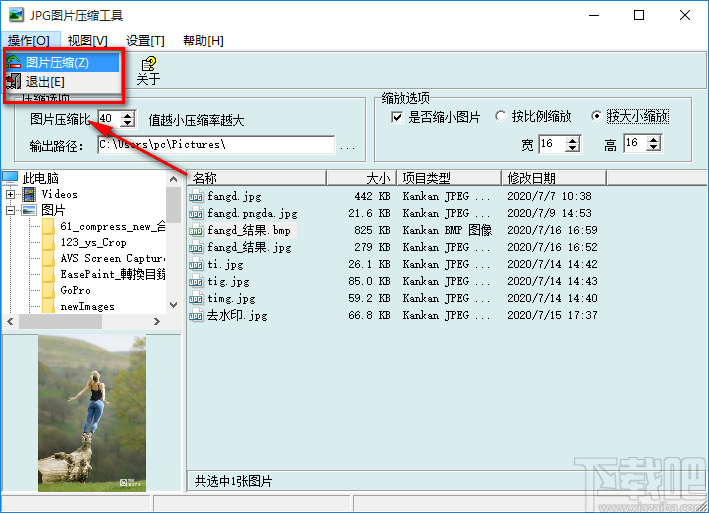Select the file fangd.pngda.jpg
Image resolution: width=709 pixels, height=513 pixels.
(252, 213)
